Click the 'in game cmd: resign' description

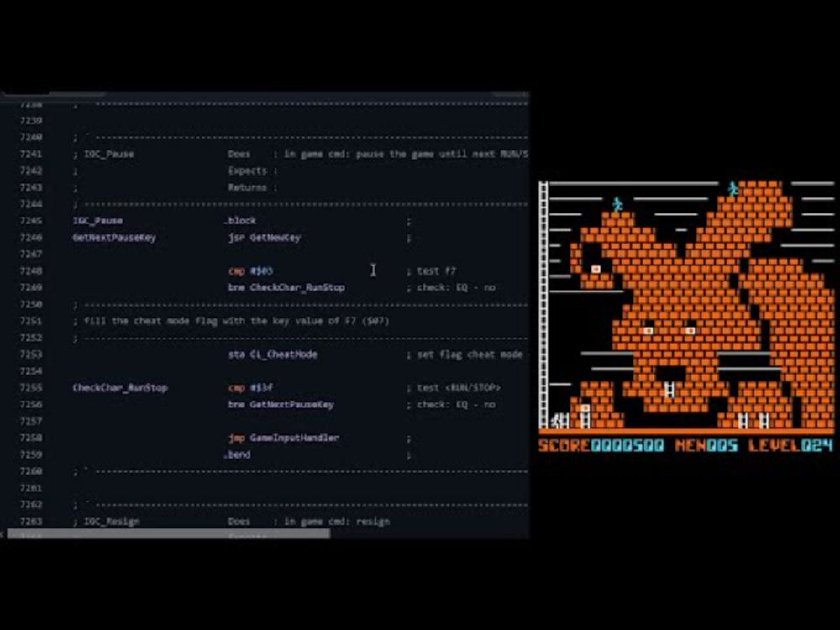(x=337, y=522)
